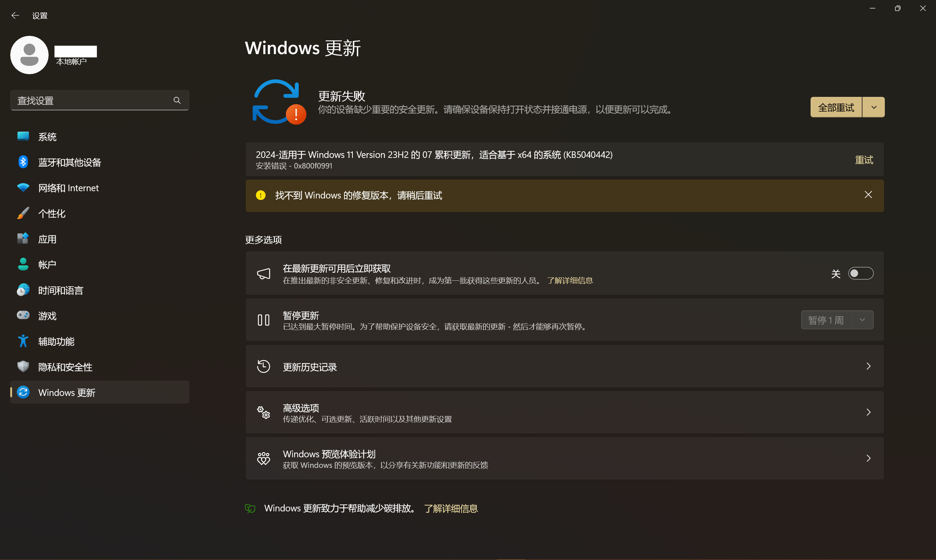
Task: Click the Insider program hearts icon
Action: (264, 458)
